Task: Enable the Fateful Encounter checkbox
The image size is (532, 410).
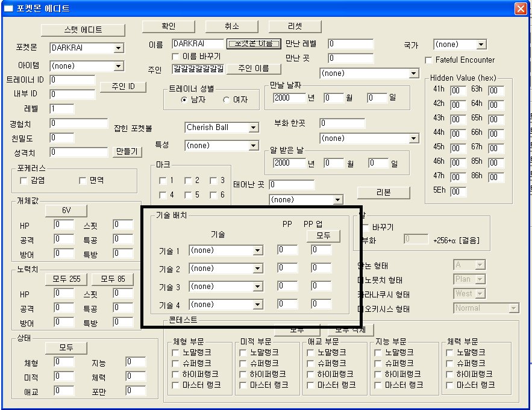Action: [x=429, y=60]
